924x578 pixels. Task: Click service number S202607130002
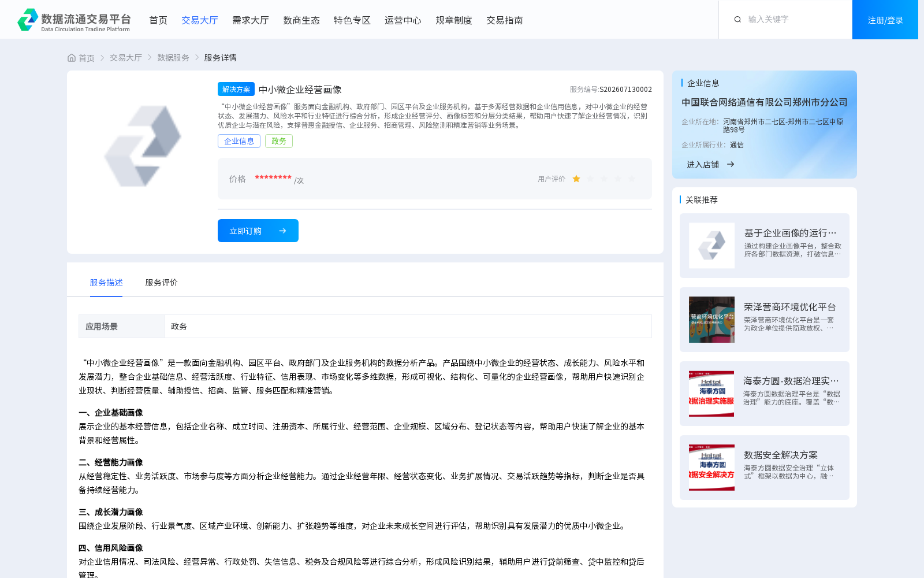point(625,90)
